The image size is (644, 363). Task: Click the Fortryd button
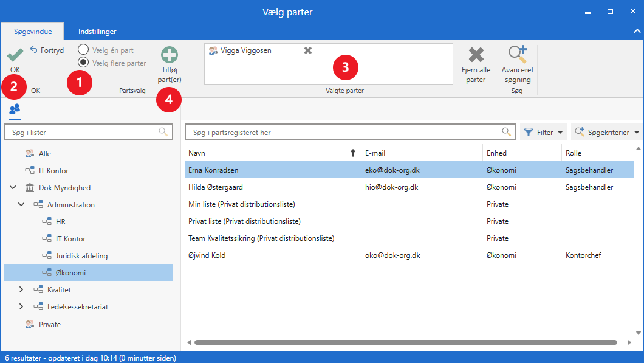47,50
